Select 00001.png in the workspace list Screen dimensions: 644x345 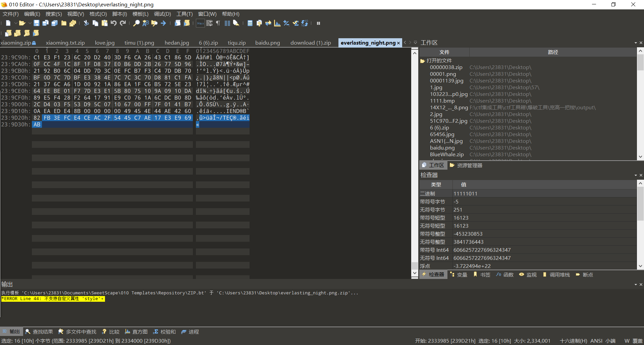pyautogui.click(x=443, y=74)
